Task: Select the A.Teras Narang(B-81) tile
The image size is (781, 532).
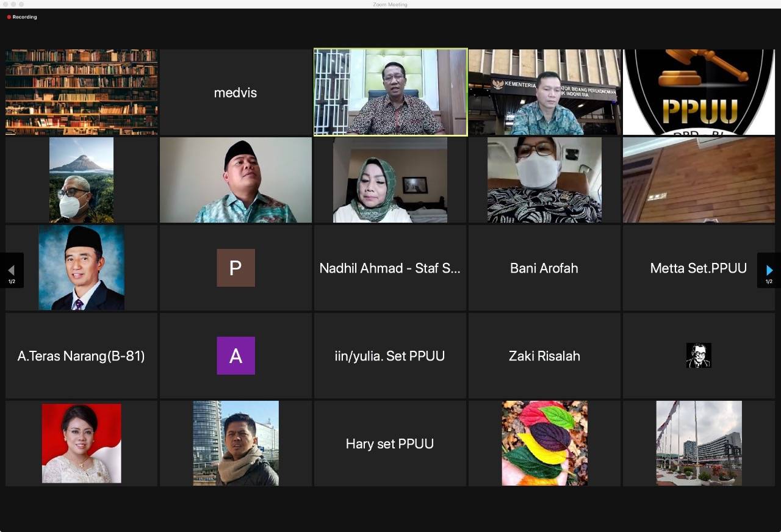Action: pyautogui.click(x=81, y=356)
